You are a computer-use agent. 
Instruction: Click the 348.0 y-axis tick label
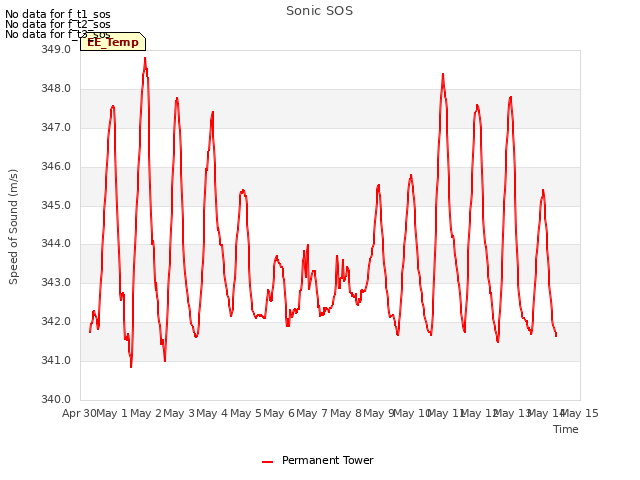coord(56,89)
